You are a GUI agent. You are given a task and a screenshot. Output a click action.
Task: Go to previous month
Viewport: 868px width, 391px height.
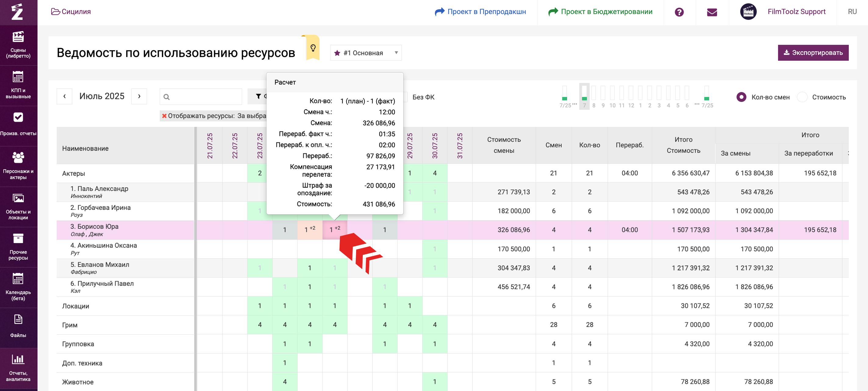point(64,96)
